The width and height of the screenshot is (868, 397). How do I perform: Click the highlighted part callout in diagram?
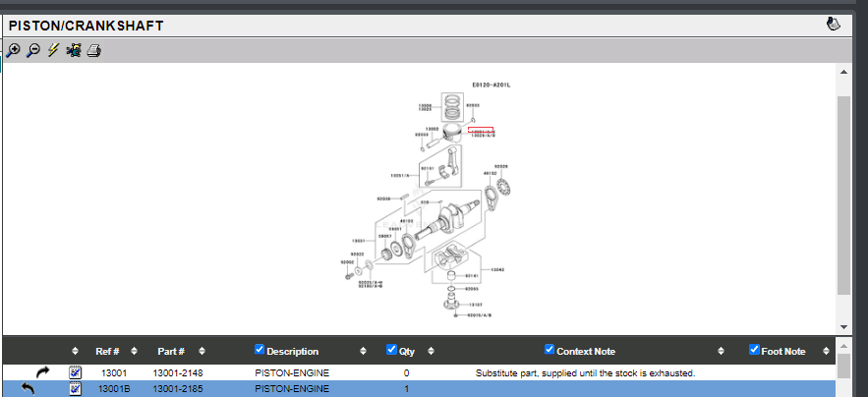(480, 130)
